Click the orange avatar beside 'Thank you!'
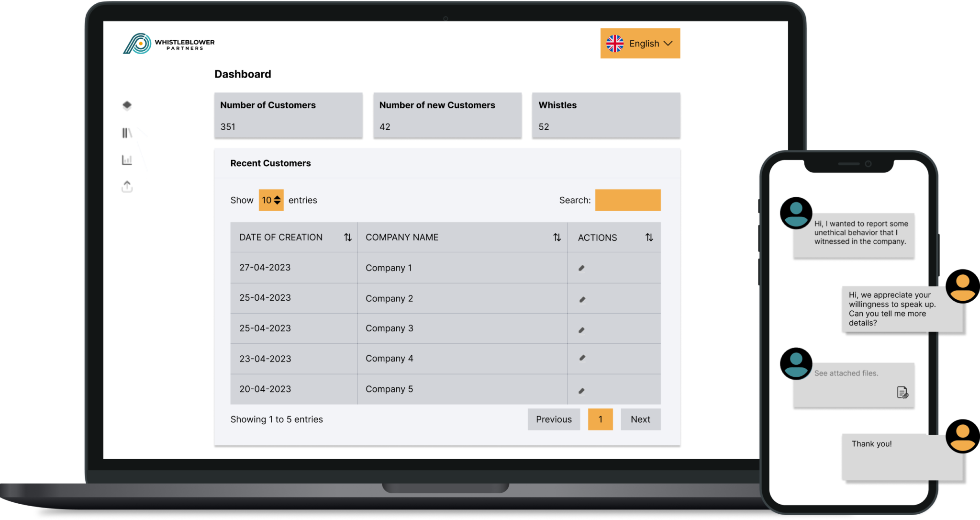This screenshot has width=980, height=520. click(x=963, y=436)
